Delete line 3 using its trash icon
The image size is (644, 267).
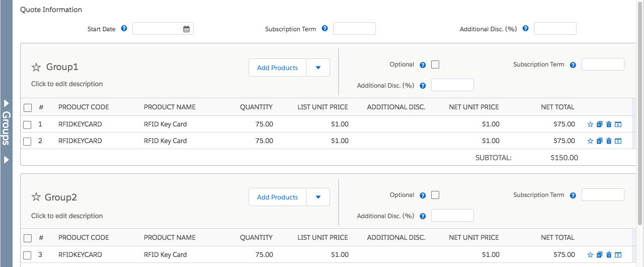[x=609, y=255]
